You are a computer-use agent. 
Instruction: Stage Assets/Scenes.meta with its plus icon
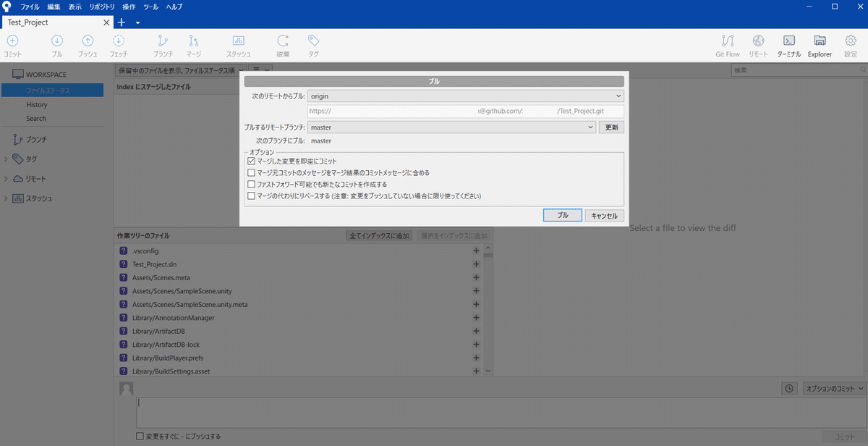(476, 277)
